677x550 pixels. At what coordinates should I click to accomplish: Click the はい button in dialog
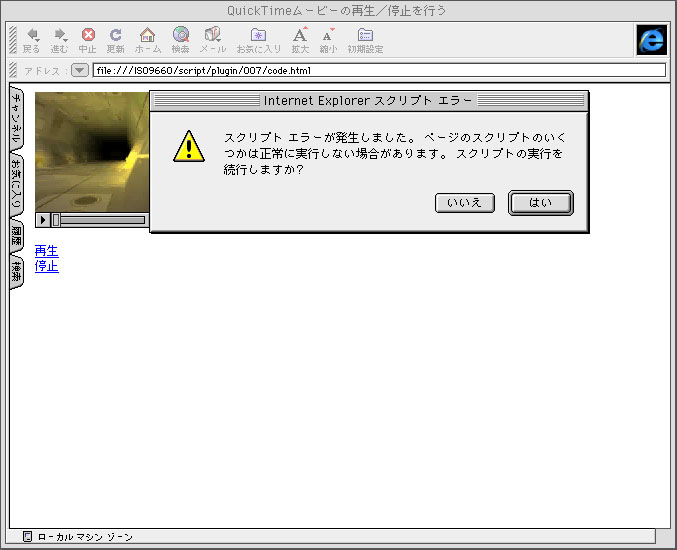tap(541, 202)
